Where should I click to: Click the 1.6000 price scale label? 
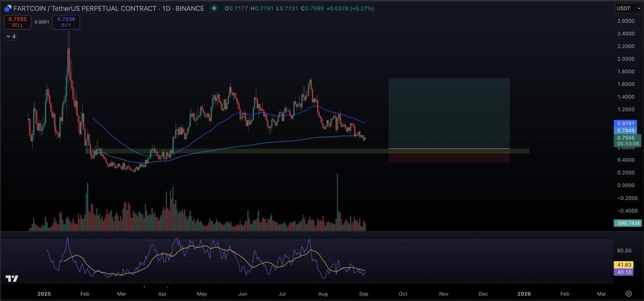click(x=626, y=84)
